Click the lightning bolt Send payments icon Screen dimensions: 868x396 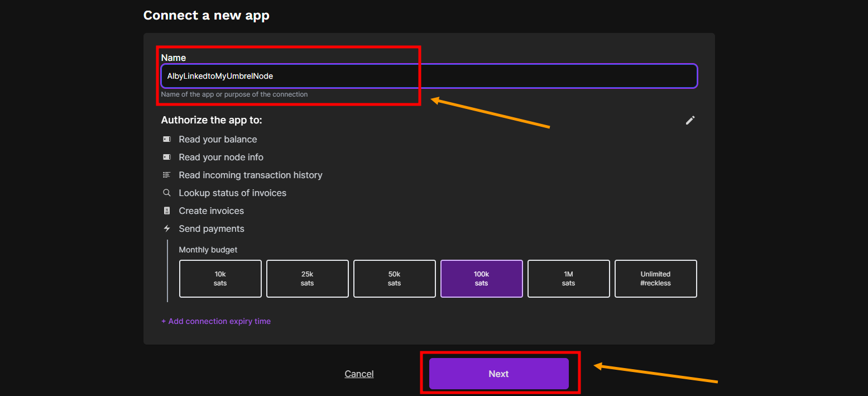(x=166, y=228)
